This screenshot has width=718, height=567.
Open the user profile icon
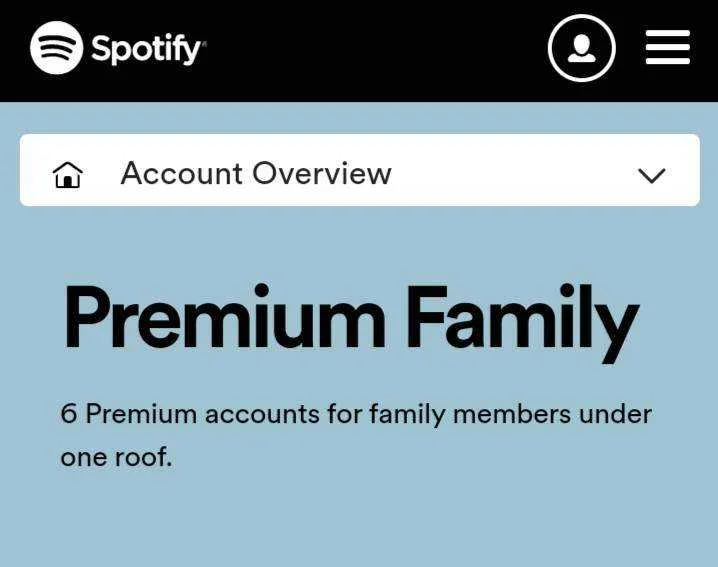coord(582,48)
